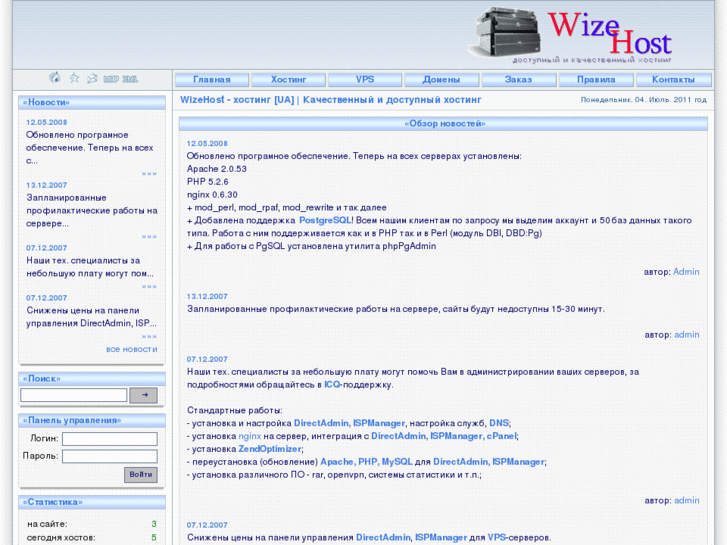Screen dimensions: 727x545
Task: Open "more" arrows under sidebar 12.05.2008 news
Action: 149,174
